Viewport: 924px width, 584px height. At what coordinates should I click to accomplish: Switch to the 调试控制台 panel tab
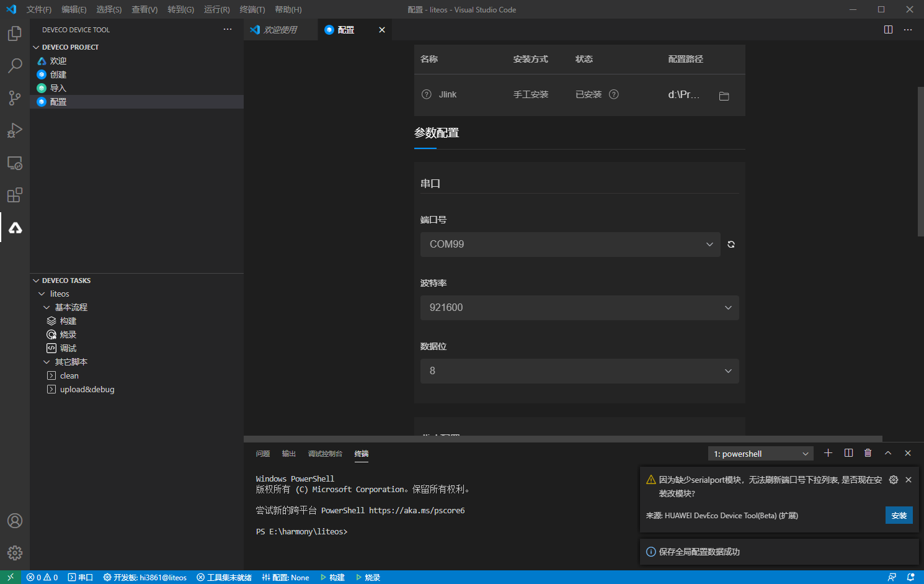point(325,454)
